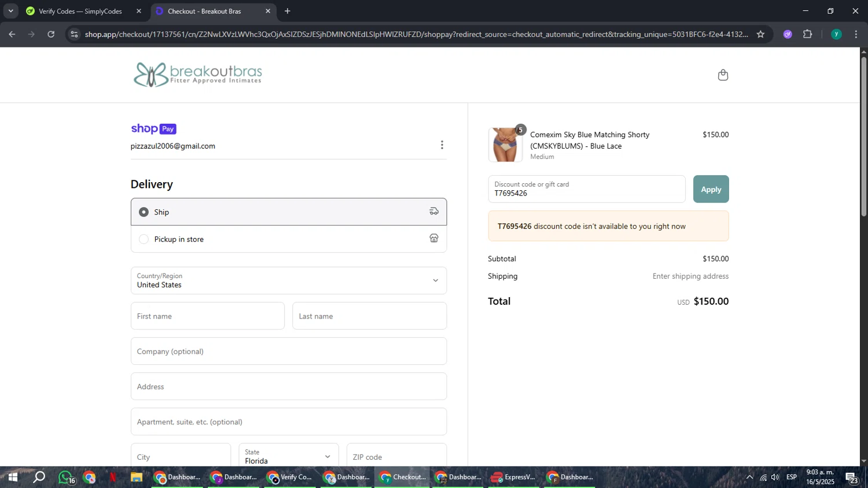Open the purple extension icon in toolbar
Screen dimensions: 868x488
click(x=788, y=34)
